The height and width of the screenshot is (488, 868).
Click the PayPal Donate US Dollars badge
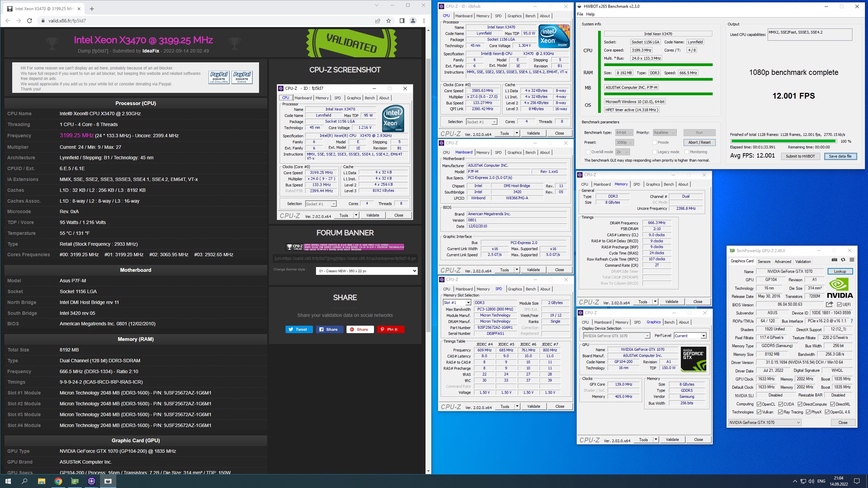coord(219,77)
